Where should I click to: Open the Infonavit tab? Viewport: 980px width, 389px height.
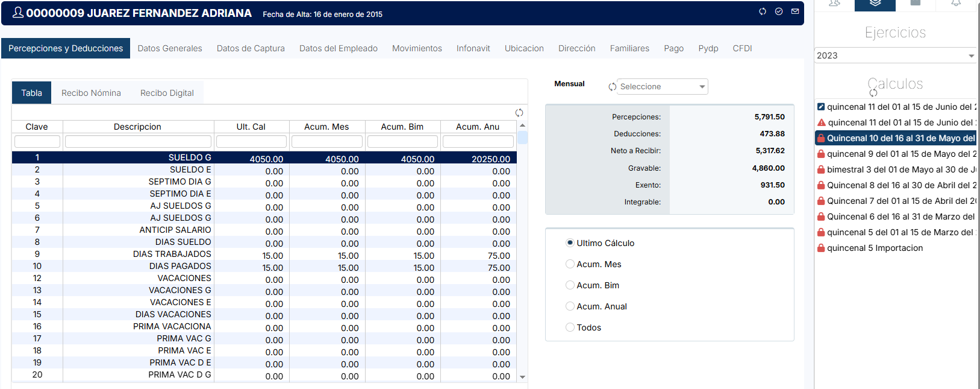pos(473,48)
